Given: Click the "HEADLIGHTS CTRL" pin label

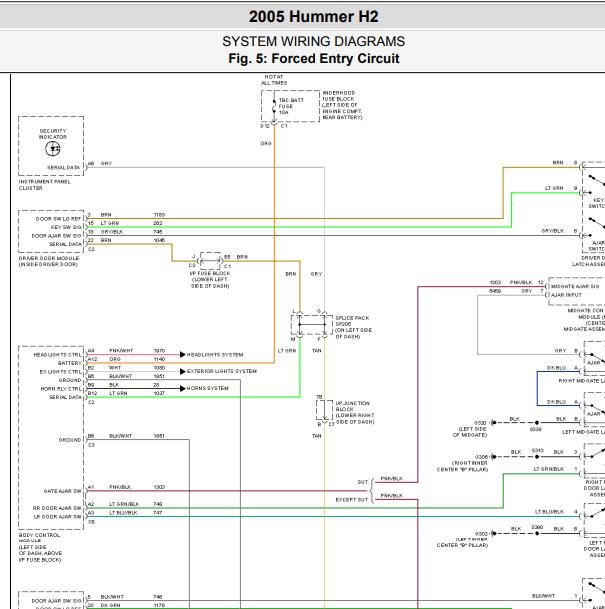Looking at the screenshot, I should coord(57,355).
